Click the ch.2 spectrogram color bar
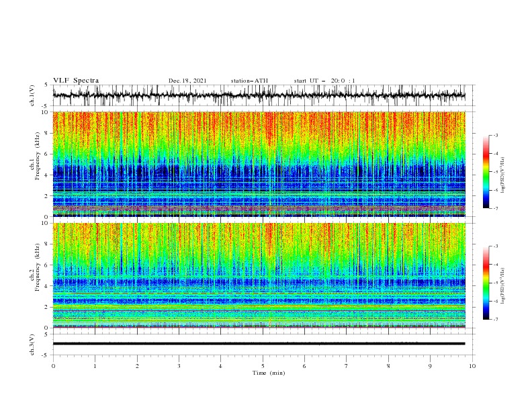The height and width of the screenshot is (411, 532). pyautogui.click(x=486, y=283)
